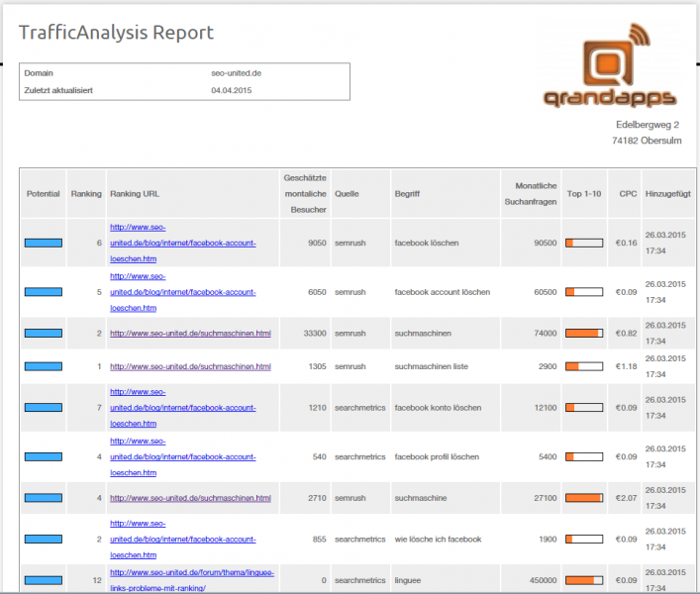
Task: Open URL for 'facebook profil löschen' row
Action: (183, 456)
